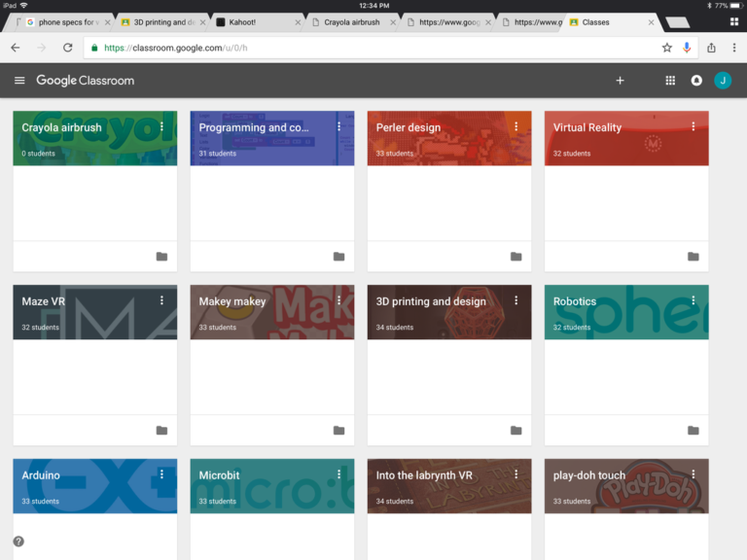
Task: Close the Classes browser tab
Action: click(x=652, y=22)
